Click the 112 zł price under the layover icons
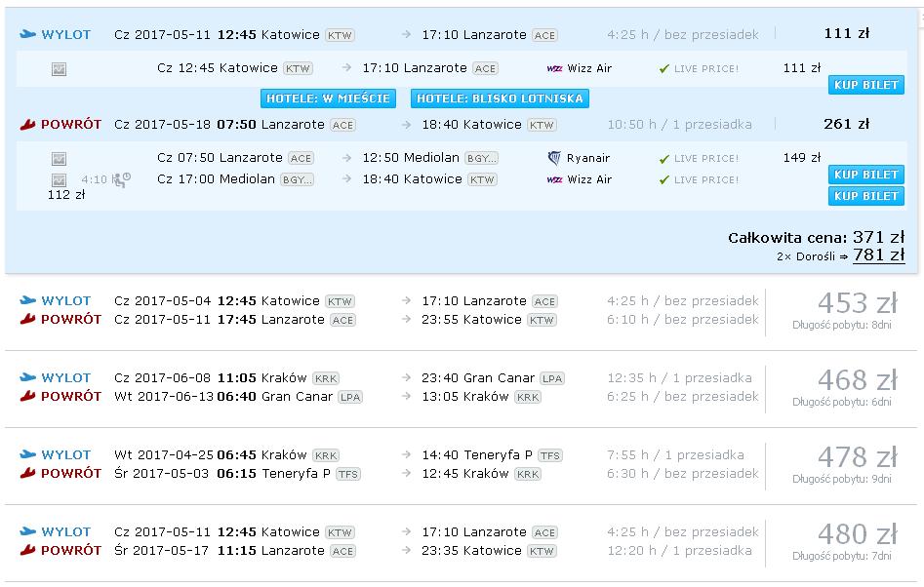The height and width of the screenshot is (587, 924). pyautogui.click(x=66, y=195)
